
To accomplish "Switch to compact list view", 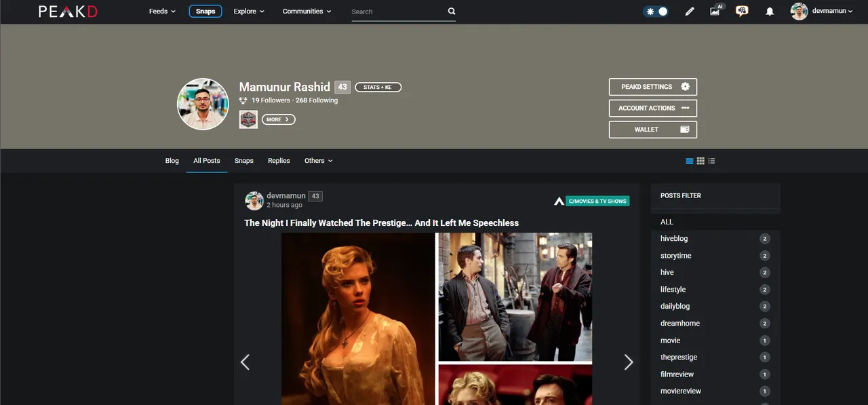I will (x=711, y=161).
